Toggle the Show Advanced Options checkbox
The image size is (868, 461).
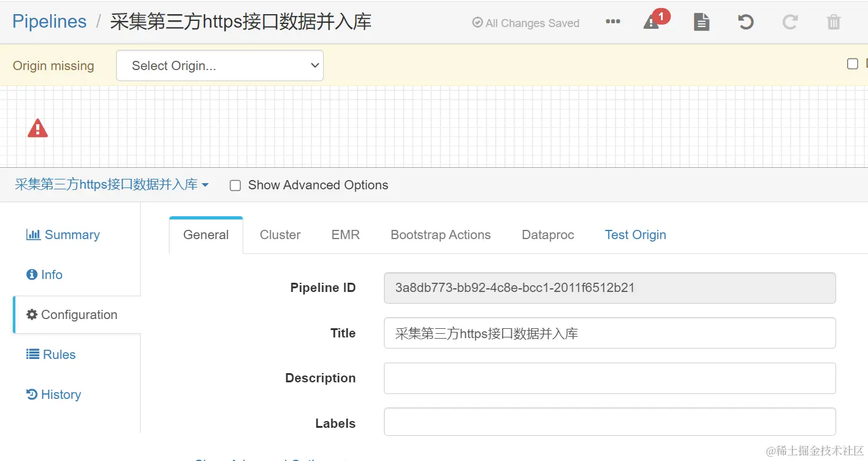pos(235,186)
